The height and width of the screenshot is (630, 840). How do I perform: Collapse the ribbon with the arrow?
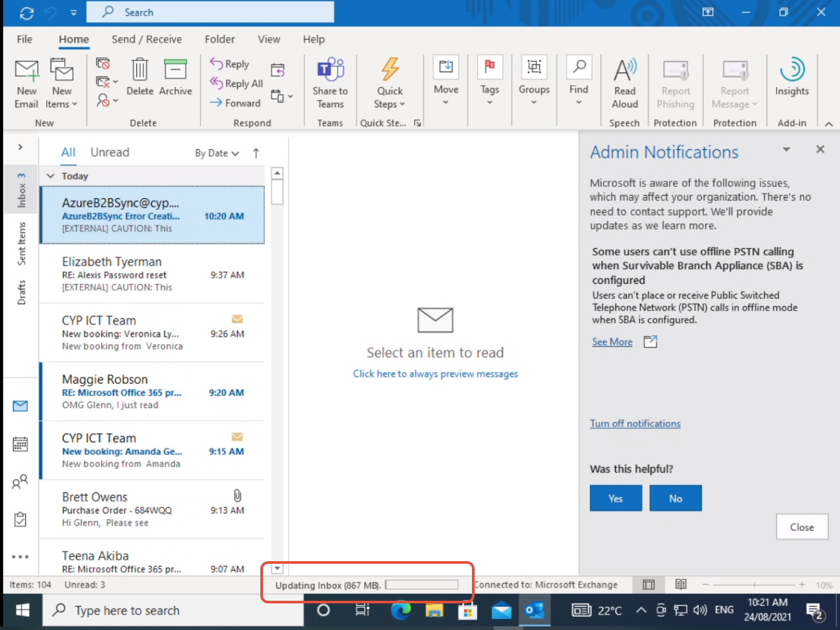pos(829,124)
